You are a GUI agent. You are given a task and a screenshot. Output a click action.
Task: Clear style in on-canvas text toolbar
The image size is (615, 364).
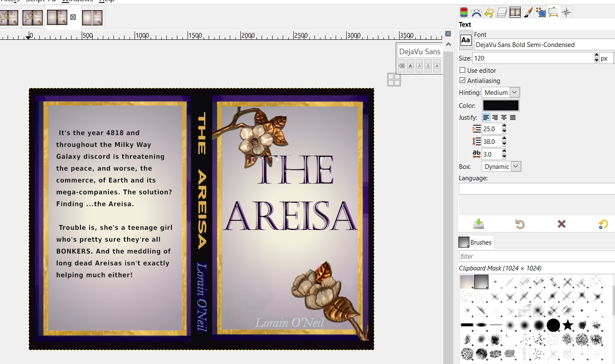402,66
